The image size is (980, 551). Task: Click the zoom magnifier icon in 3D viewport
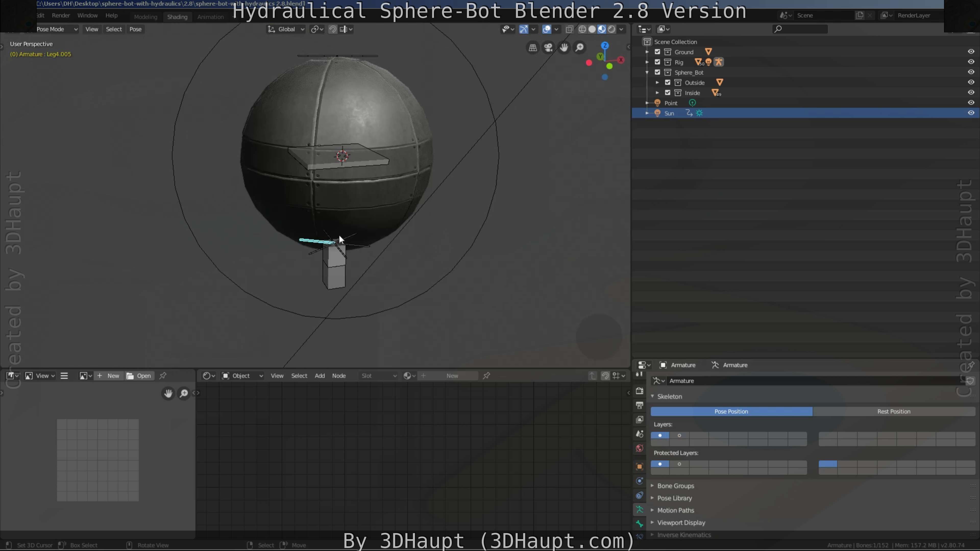coord(579,47)
